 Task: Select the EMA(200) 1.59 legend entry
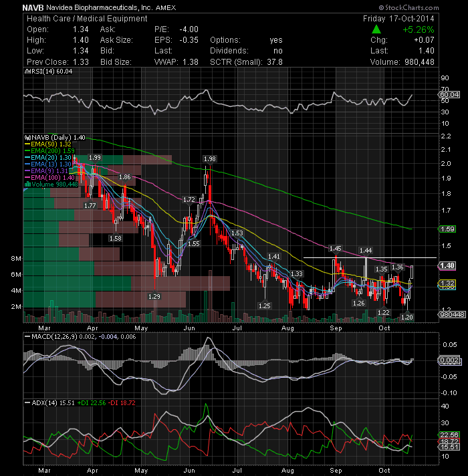pyautogui.click(x=49, y=150)
